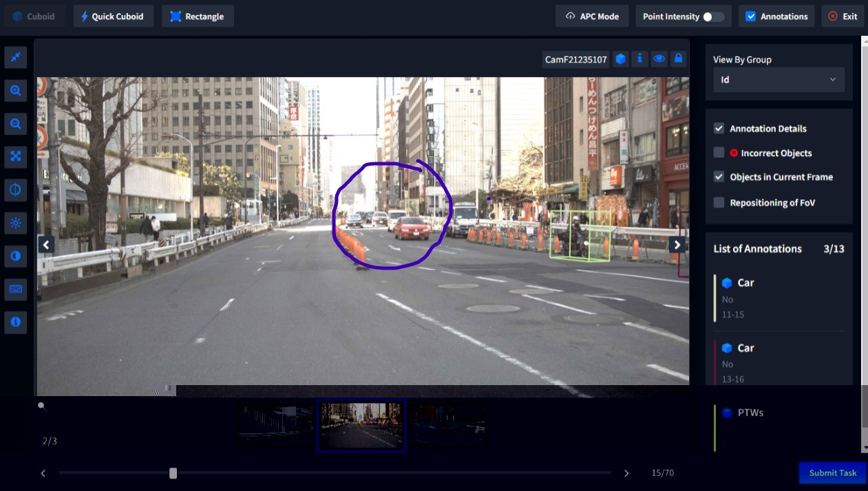Toggle camera visibility with the eye icon
This screenshot has width=868, height=491.
coord(659,59)
